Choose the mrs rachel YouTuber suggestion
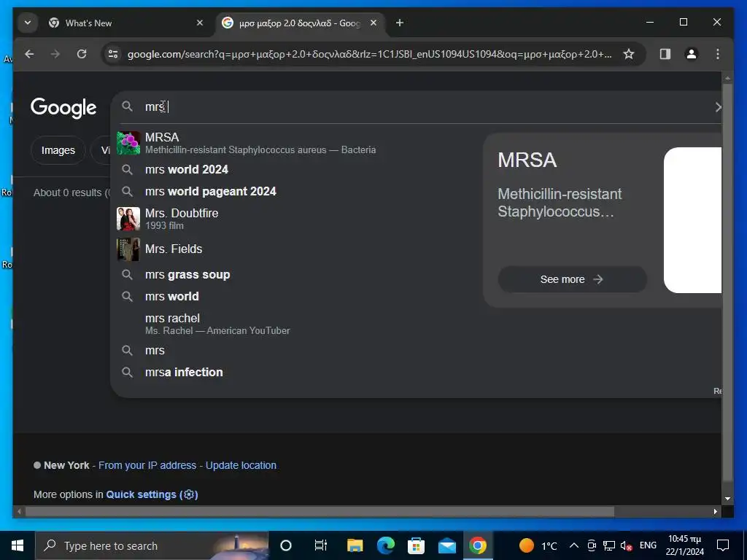Image resolution: width=747 pixels, height=560 pixels. pyautogui.click(x=295, y=324)
